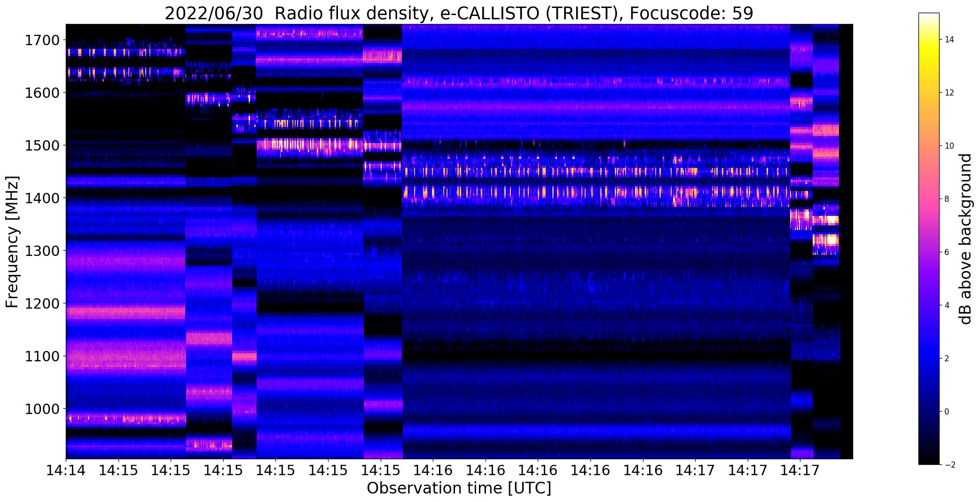Click the dB colorbar gradient strip

tap(929, 239)
